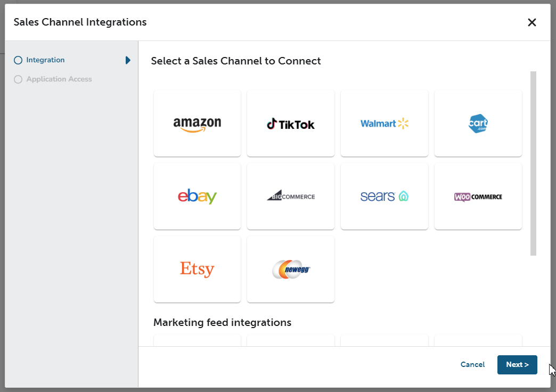Image resolution: width=556 pixels, height=392 pixels.
Task: Select Etsy as the sales channel
Action: 197,269
